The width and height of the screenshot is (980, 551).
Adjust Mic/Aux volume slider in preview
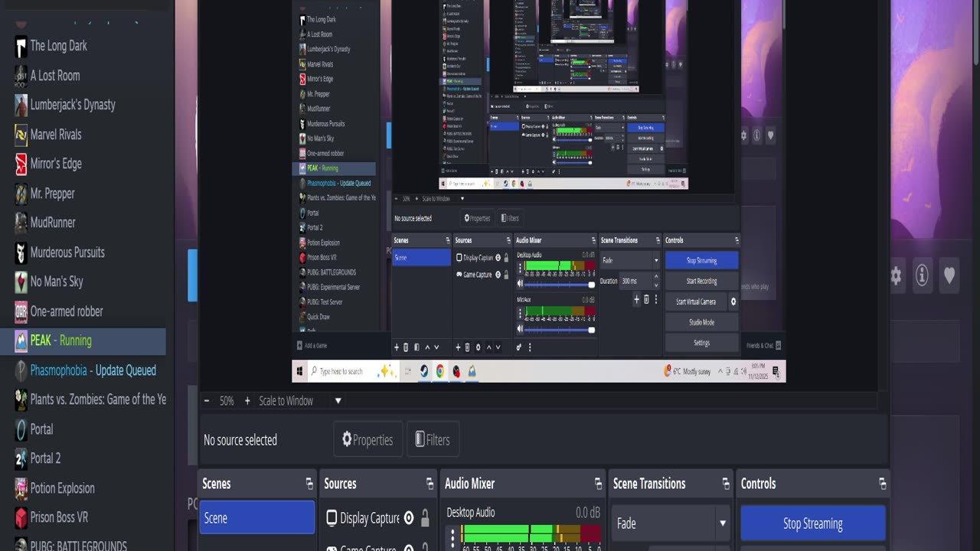pos(560,329)
